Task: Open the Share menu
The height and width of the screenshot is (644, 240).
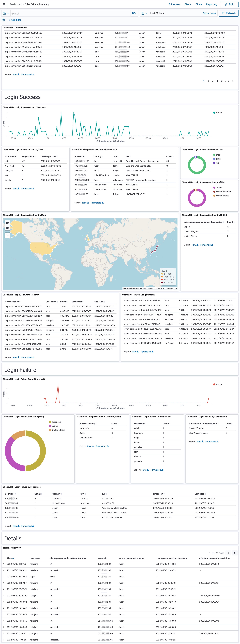Action: 188,4
